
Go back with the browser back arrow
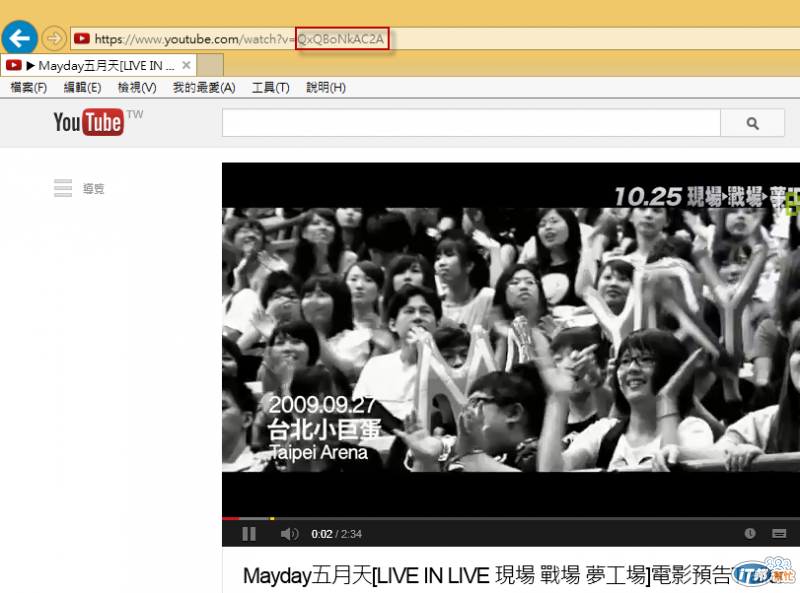point(19,38)
